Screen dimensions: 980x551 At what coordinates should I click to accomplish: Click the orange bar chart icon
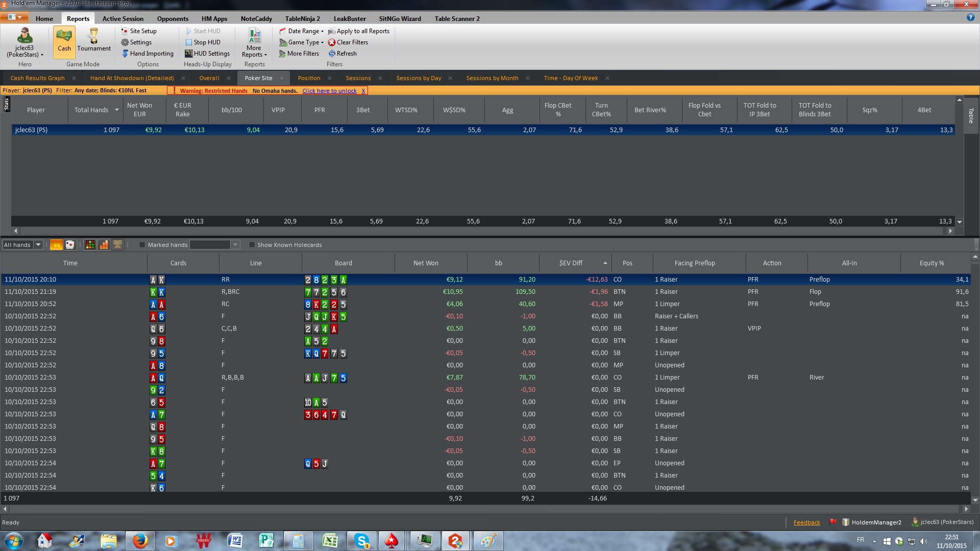(x=104, y=245)
